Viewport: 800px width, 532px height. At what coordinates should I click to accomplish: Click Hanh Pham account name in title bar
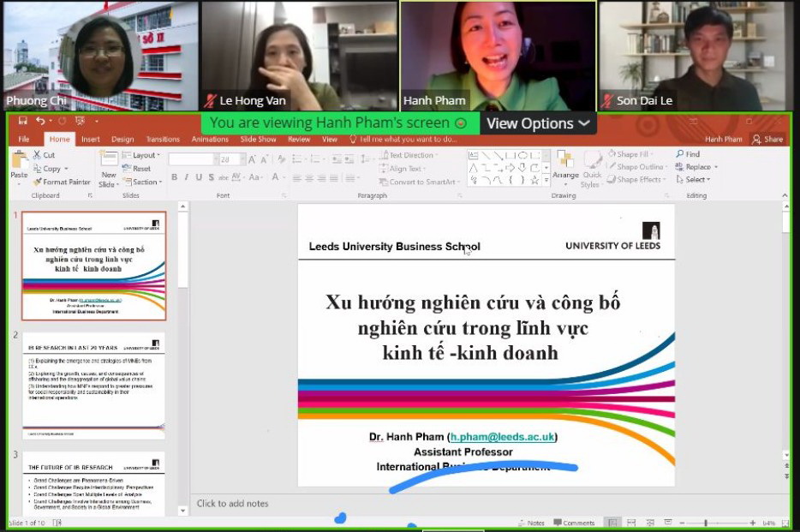[724, 139]
